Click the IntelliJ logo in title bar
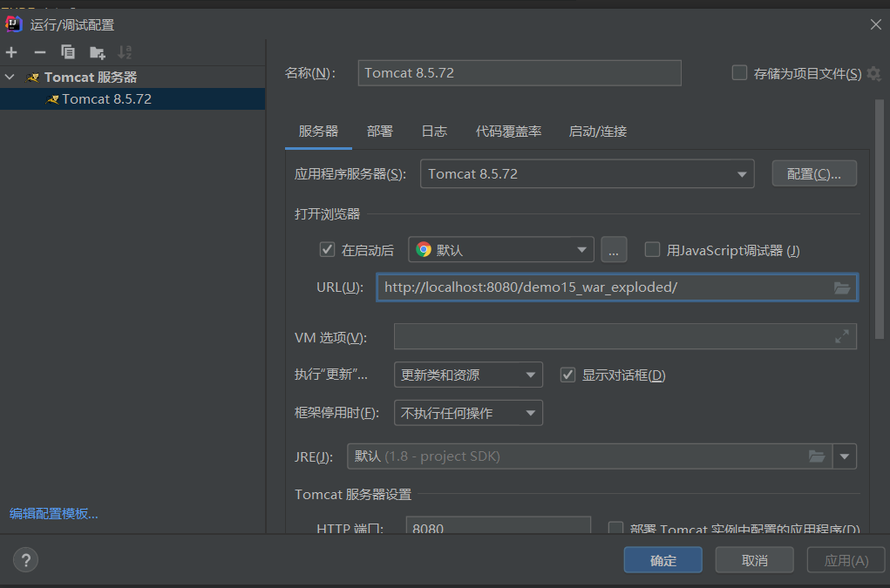 (x=14, y=24)
